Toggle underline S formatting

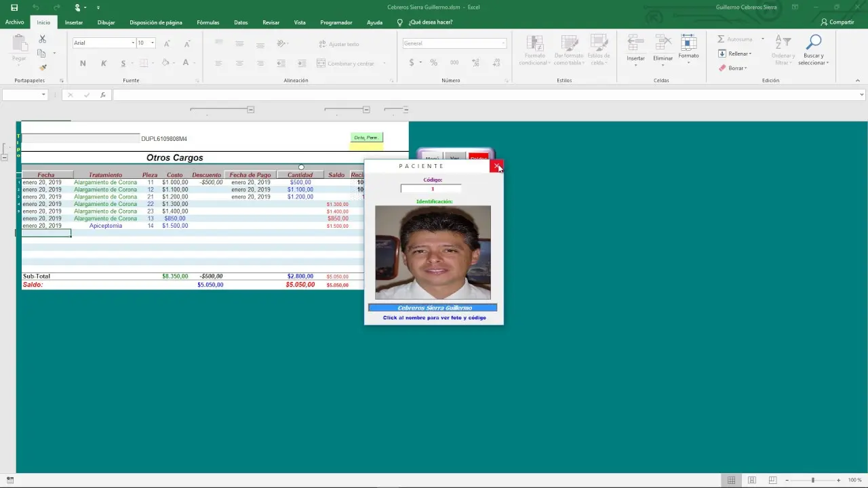123,63
